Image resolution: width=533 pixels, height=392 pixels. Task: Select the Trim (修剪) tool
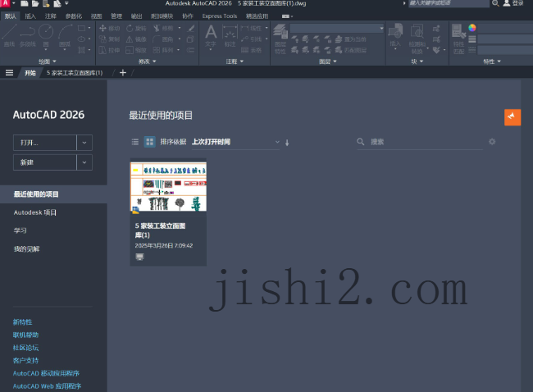click(x=163, y=28)
